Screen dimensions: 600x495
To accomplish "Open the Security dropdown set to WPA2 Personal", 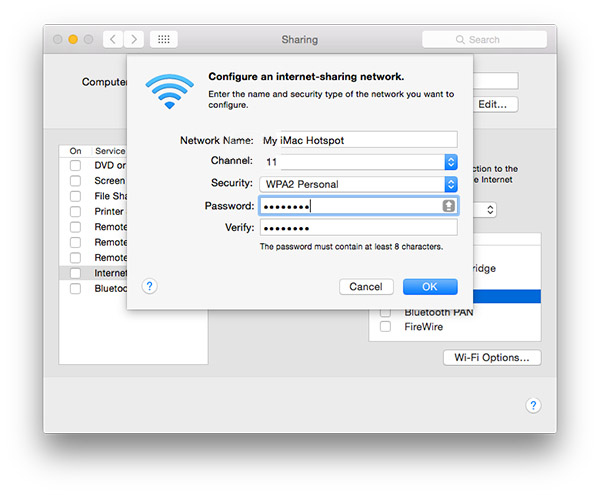I will [x=450, y=184].
